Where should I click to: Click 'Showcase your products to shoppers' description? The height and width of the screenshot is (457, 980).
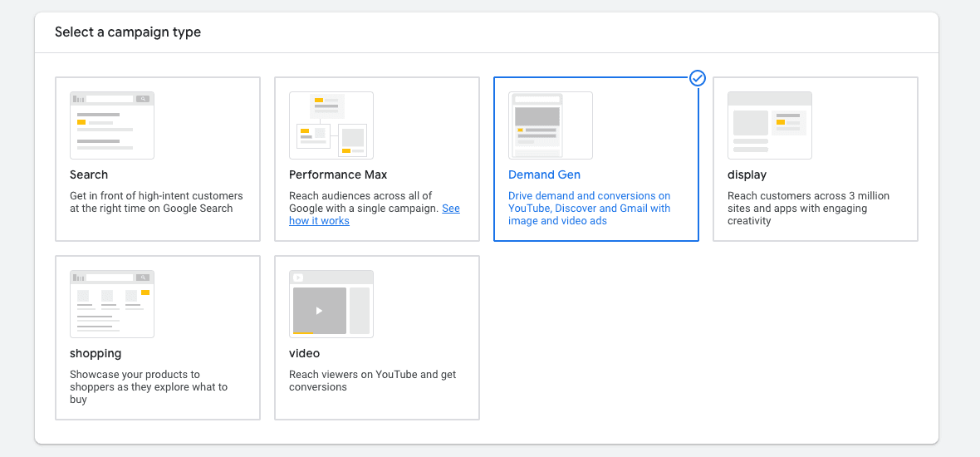(149, 387)
